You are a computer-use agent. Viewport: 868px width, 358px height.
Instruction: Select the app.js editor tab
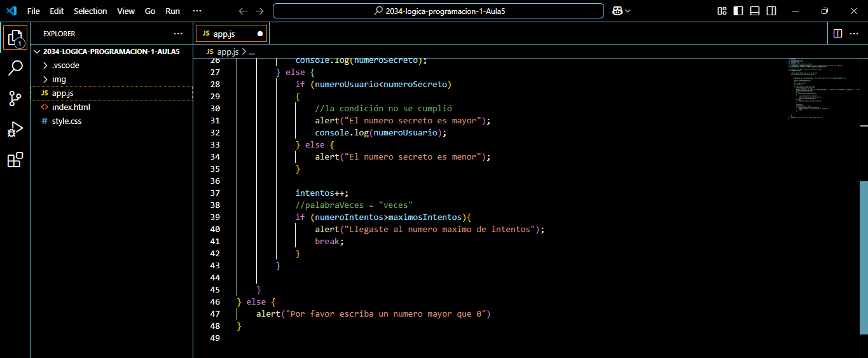pyautogui.click(x=231, y=33)
